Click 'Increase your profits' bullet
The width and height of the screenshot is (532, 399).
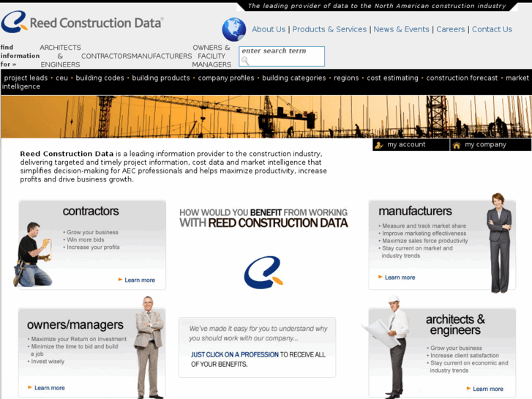[93, 247]
